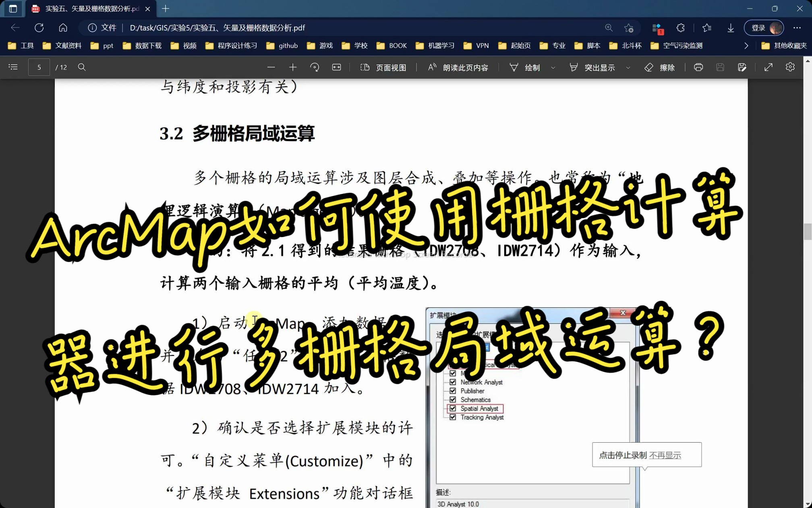Toggle the Spatial Analyst checkbox
The image size is (812, 508).
tap(453, 408)
